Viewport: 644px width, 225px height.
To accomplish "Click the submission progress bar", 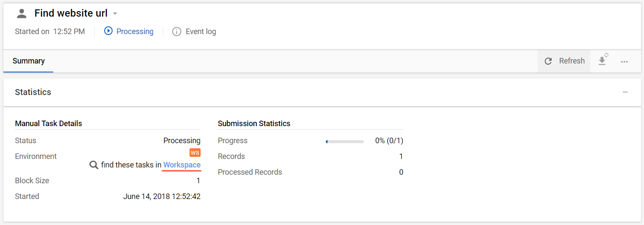I will (345, 141).
